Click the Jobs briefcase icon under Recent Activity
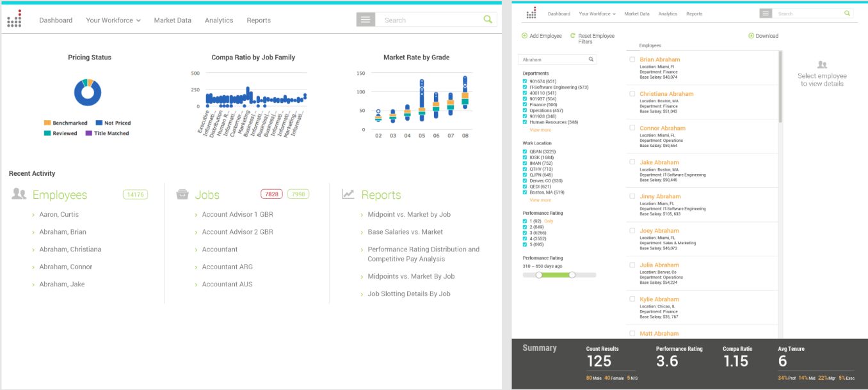Image resolution: width=868 pixels, height=390 pixels. click(x=182, y=194)
